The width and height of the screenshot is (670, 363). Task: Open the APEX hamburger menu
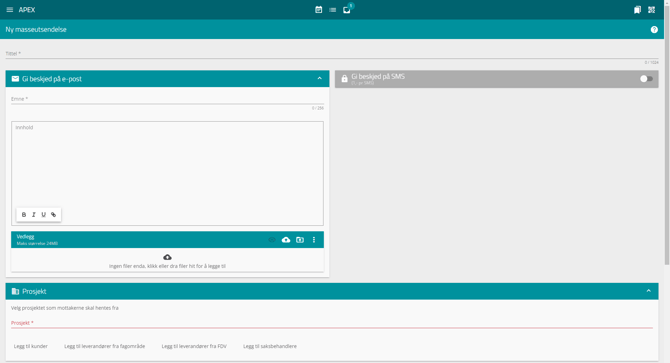click(x=9, y=10)
